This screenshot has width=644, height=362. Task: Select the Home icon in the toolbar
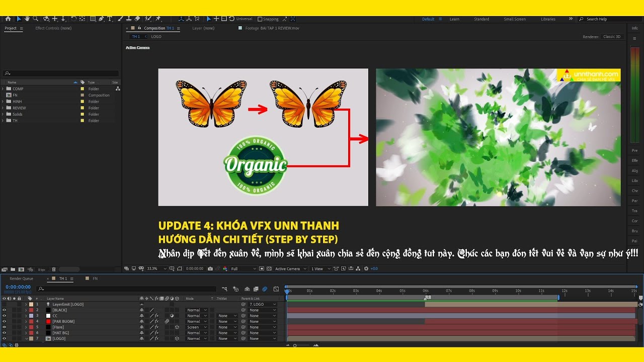point(8,19)
